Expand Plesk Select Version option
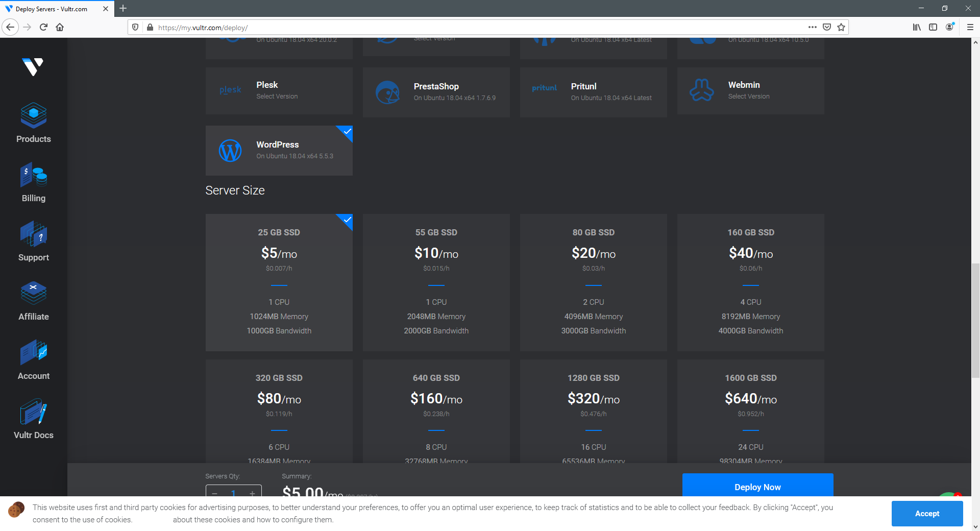 (x=277, y=96)
